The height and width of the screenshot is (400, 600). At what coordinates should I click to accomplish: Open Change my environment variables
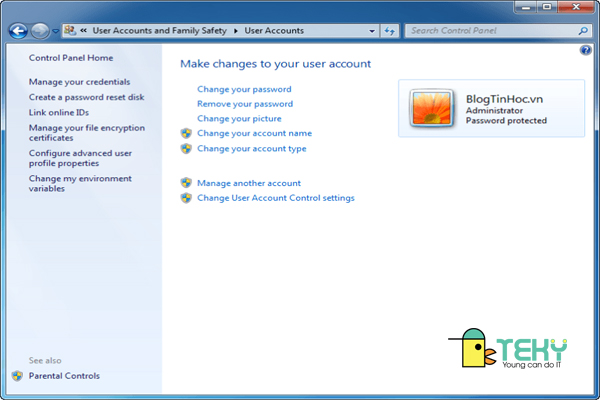(x=80, y=183)
